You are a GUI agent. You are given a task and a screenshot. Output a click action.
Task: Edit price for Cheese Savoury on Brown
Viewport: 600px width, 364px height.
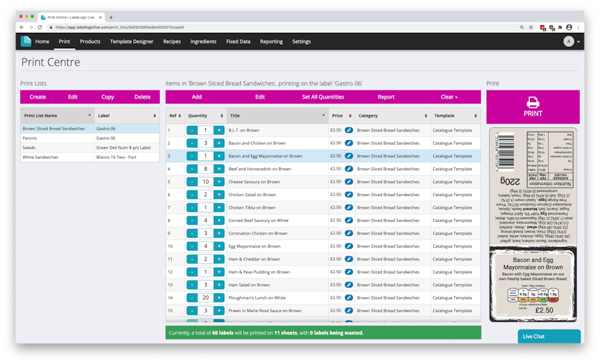(x=348, y=182)
